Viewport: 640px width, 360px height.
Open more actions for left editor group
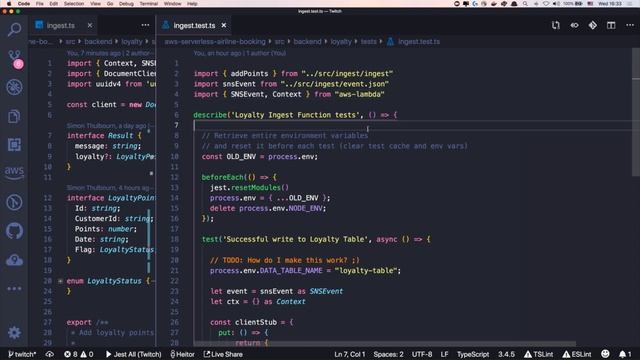click(145, 25)
